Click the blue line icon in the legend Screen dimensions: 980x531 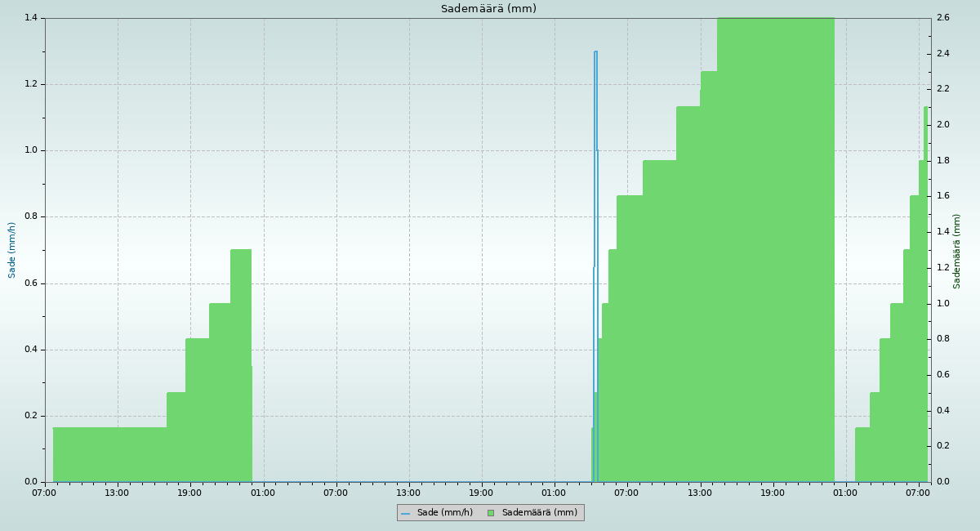tap(405, 513)
